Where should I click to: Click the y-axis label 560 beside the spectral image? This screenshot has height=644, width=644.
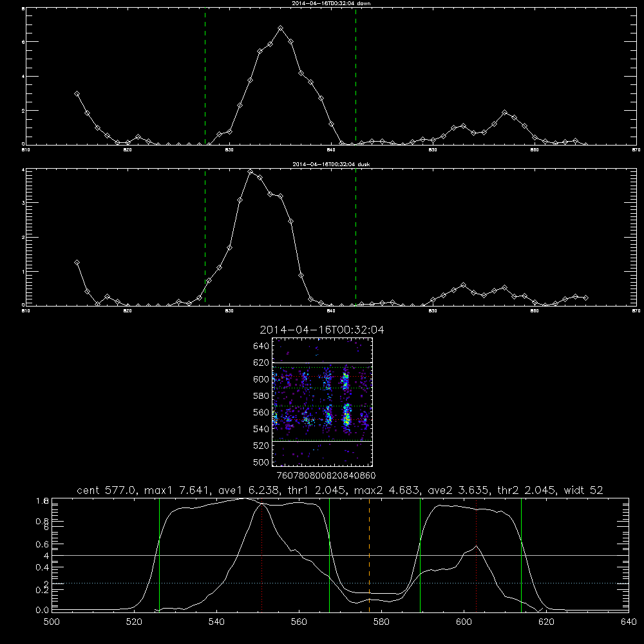coord(261,412)
